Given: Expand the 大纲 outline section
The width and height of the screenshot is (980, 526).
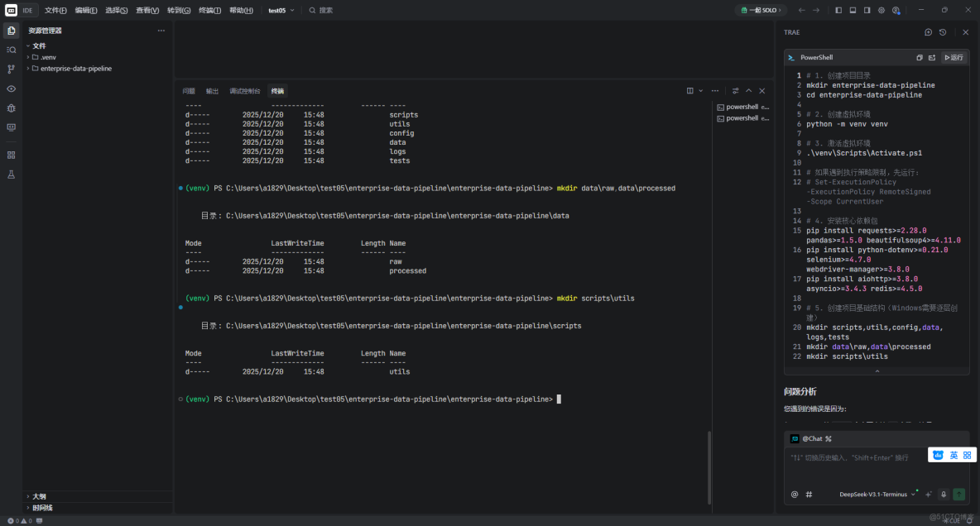Looking at the screenshot, I should coord(39,496).
